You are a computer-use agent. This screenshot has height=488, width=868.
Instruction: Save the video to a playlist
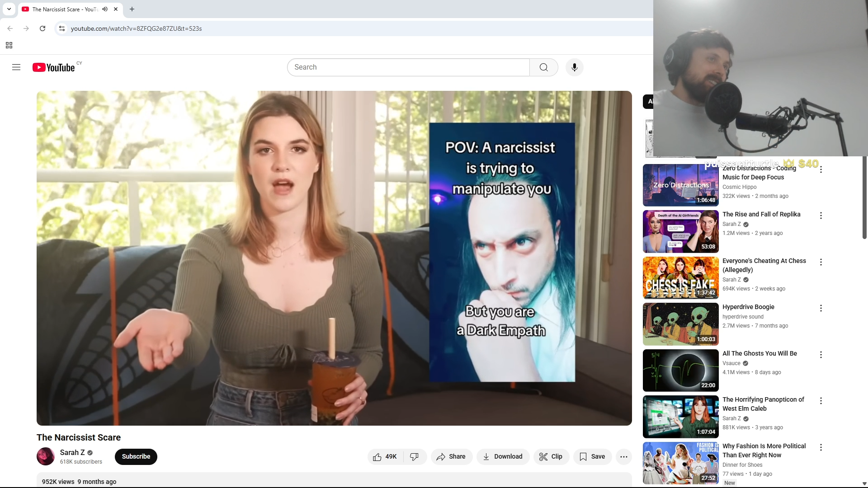click(593, 457)
